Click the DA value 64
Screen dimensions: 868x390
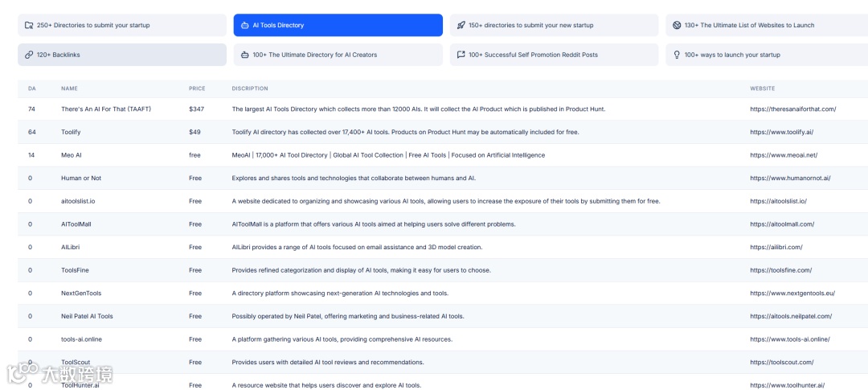pyautogui.click(x=31, y=132)
